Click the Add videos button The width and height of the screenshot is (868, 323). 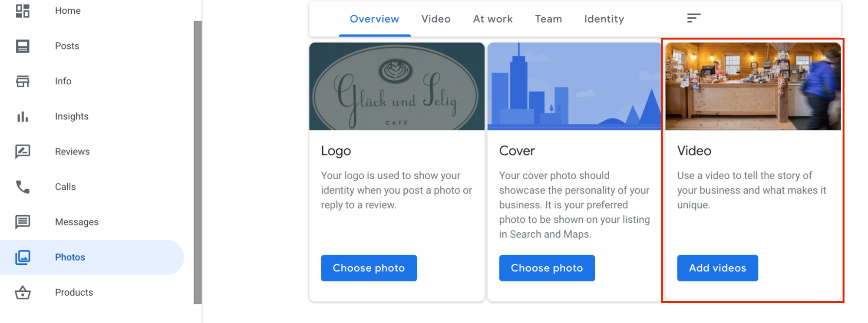pyautogui.click(x=717, y=268)
